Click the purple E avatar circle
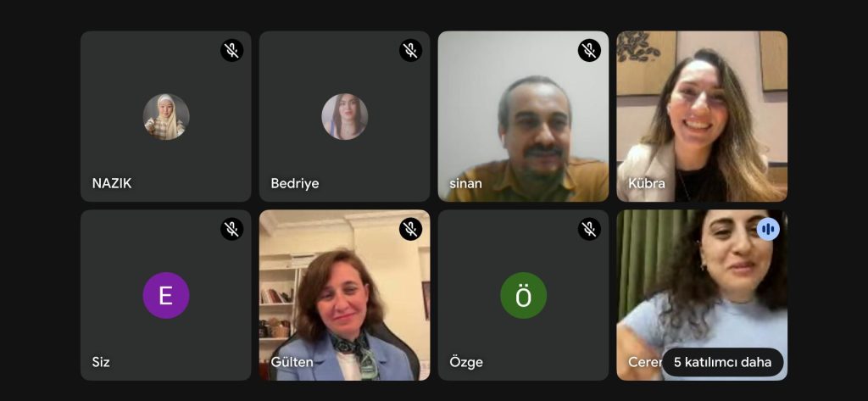This screenshot has height=401, width=868. click(166, 295)
